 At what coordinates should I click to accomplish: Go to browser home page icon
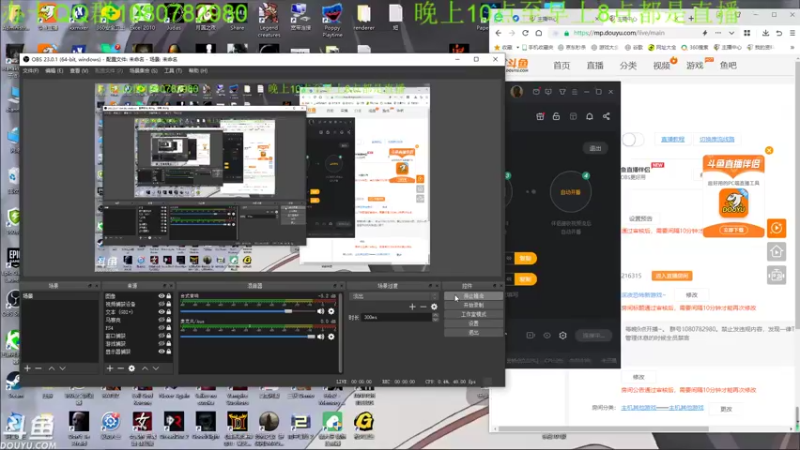click(x=539, y=33)
